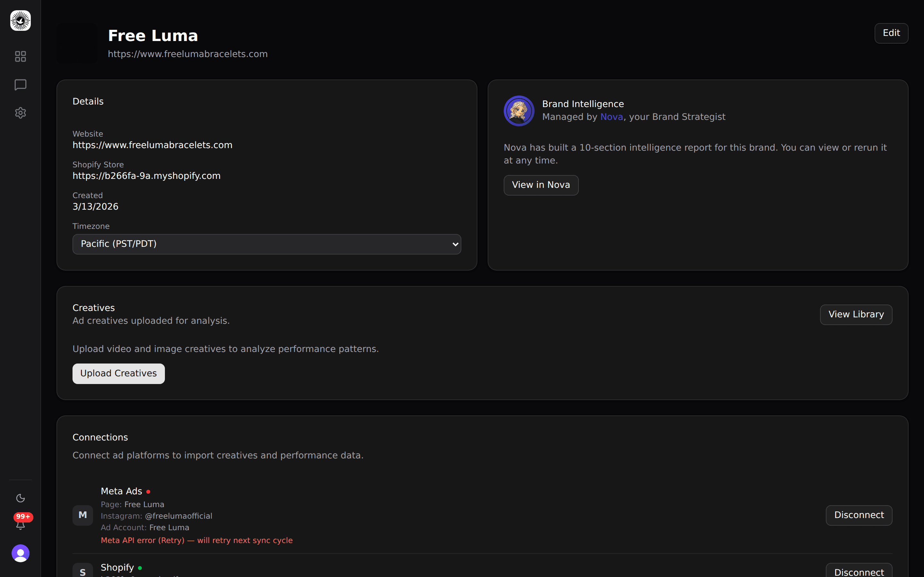Screen dimensions: 924x577
Task: Open the chat messages icon
Action: point(21,85)
